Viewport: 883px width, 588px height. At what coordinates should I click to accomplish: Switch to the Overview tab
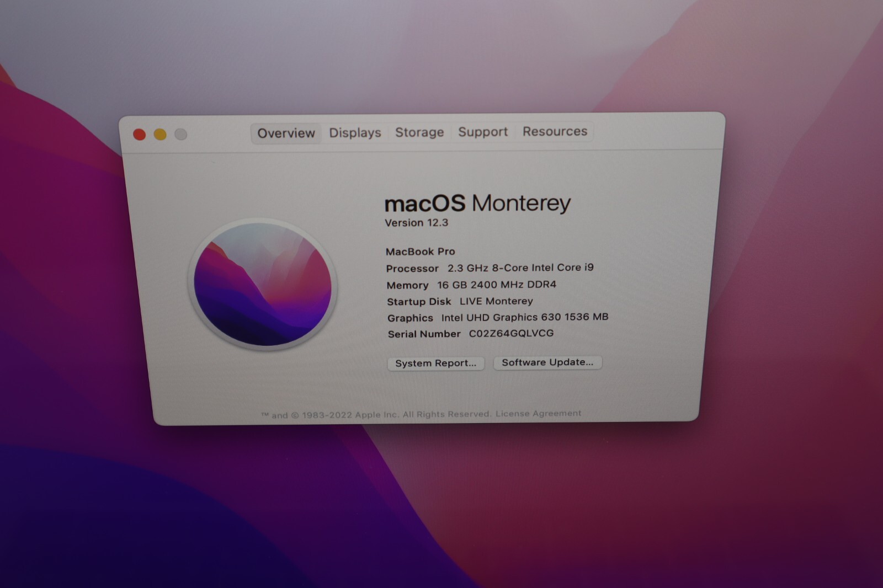[x=286, y=133]
